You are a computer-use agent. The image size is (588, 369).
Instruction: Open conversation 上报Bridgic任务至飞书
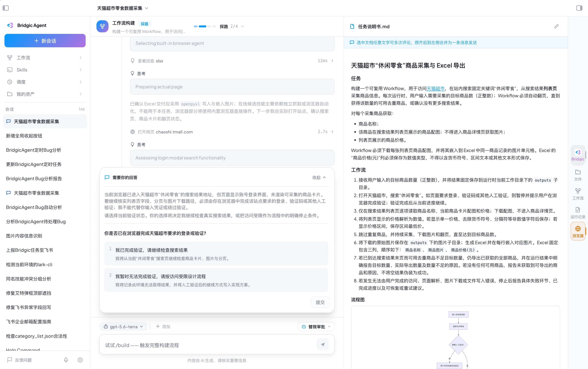(x=45, y=250)
